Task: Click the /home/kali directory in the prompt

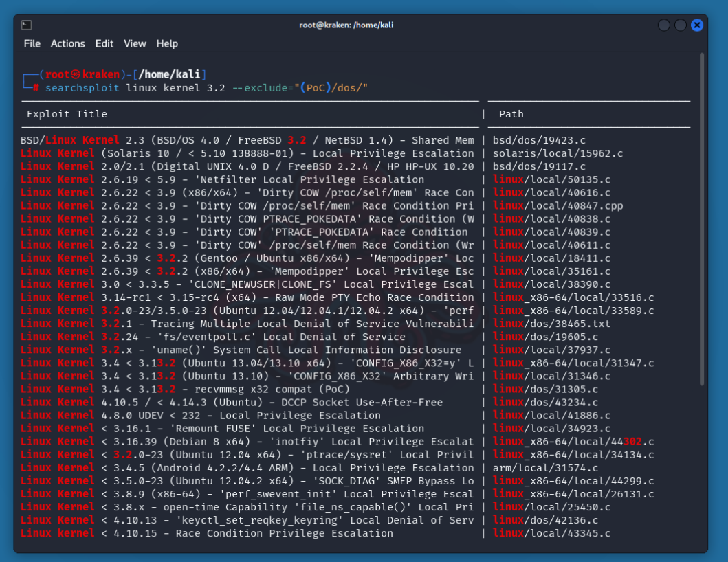Action: coord(170,74)
